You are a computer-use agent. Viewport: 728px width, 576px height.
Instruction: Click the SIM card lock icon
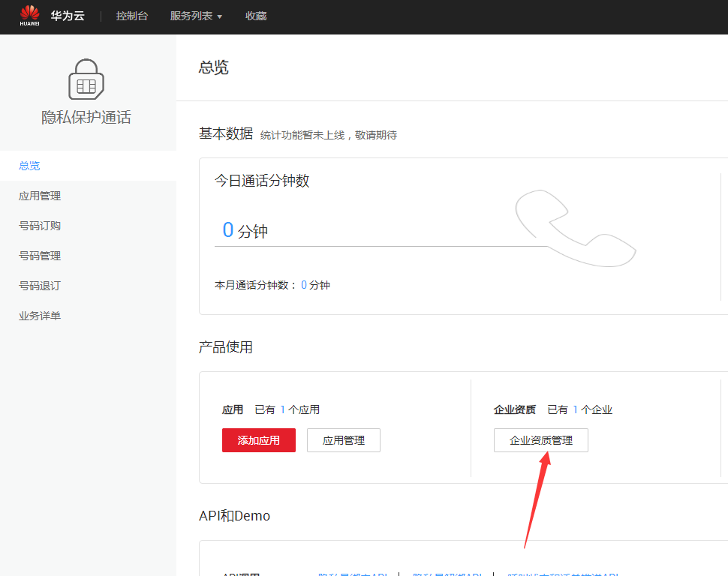point(86,79)
